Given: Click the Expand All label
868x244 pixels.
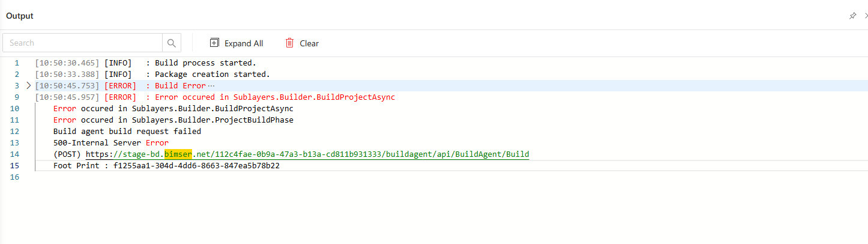Looking at the screenshot, I should coord(244,43).
